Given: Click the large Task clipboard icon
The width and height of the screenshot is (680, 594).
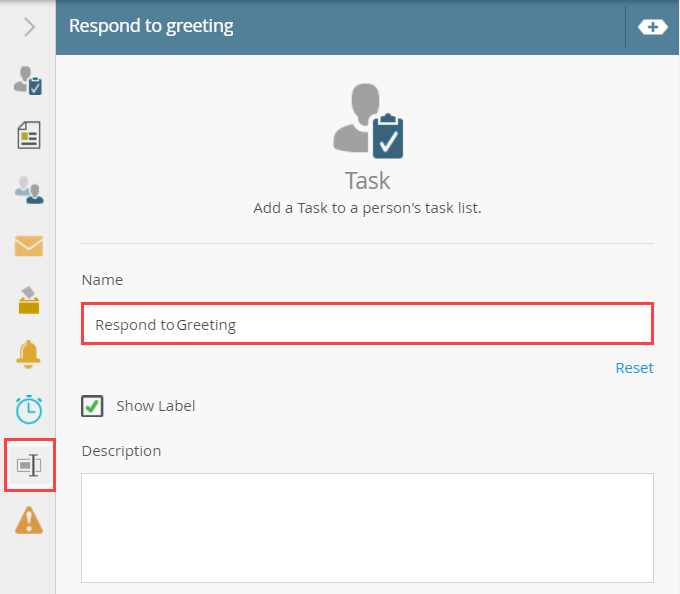Looking at the screenshot, I should 368,120.
